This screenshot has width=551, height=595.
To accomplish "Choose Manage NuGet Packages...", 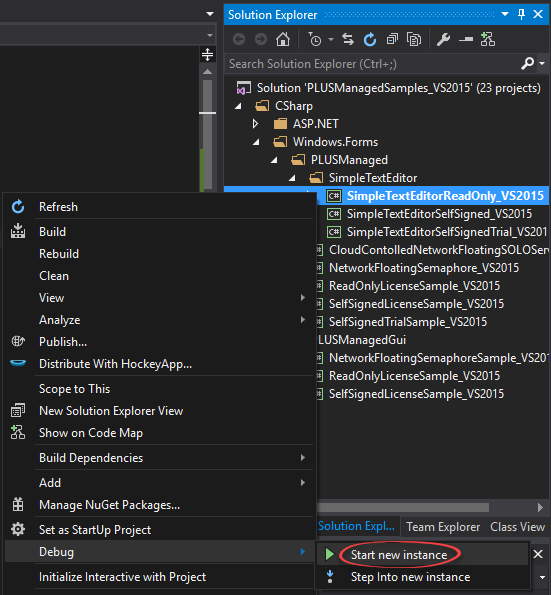I will (x=159, y=505).
